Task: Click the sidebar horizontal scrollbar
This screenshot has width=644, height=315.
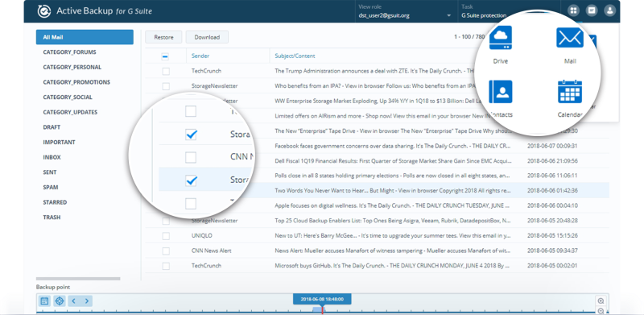Action: 78,279
